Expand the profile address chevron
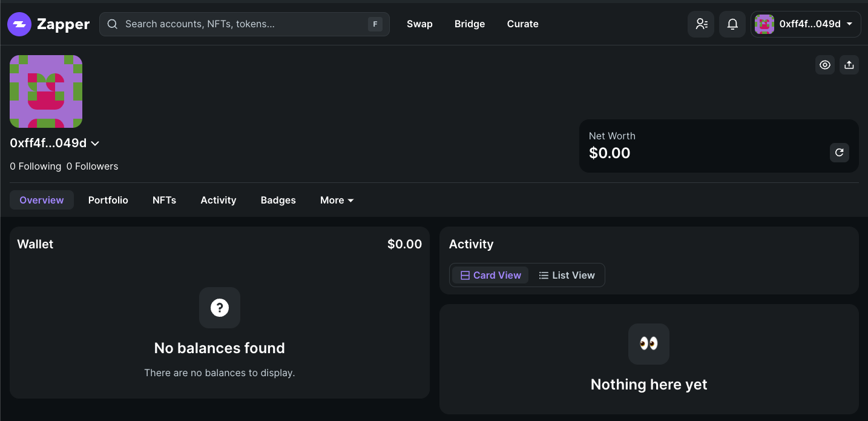This screenshot has height=421, width=868. pos(95,144)
